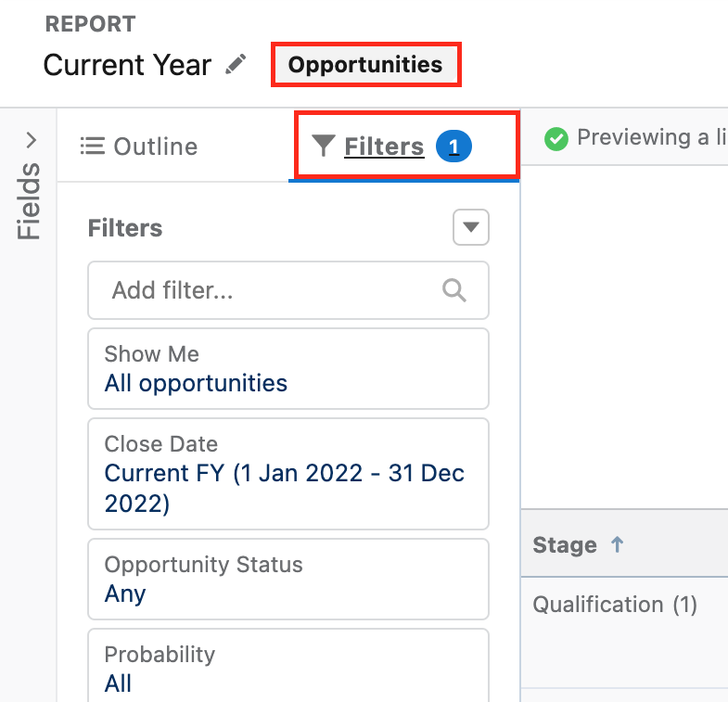Click the Outline list icon
Viewport: 728px width, 702px height.
click(x=93, y=146)
